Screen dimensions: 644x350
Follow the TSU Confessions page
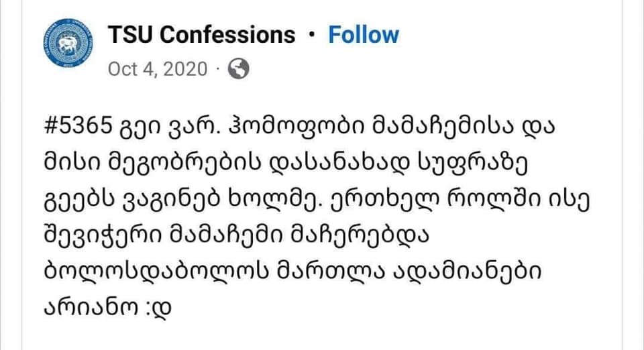pyautogui.click(x=363, y=35)
